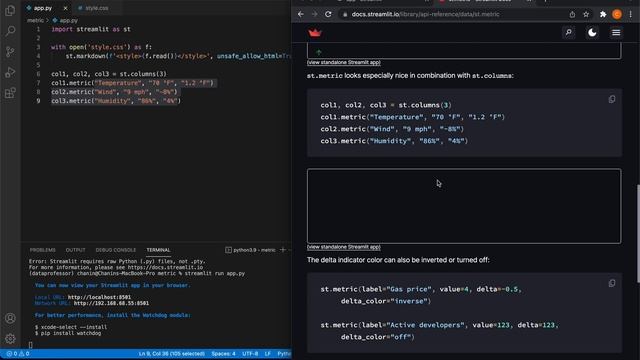
Task: Click line 1 import streamlit as st
Action: (x=91, y=29)
